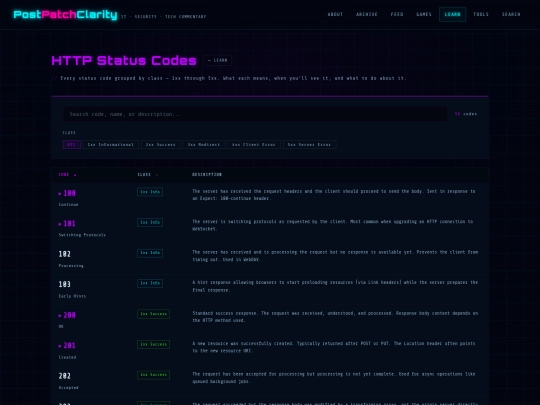Sort by the Code column header
The width and height of the screenshot is (540, 405).
[68, 175]
